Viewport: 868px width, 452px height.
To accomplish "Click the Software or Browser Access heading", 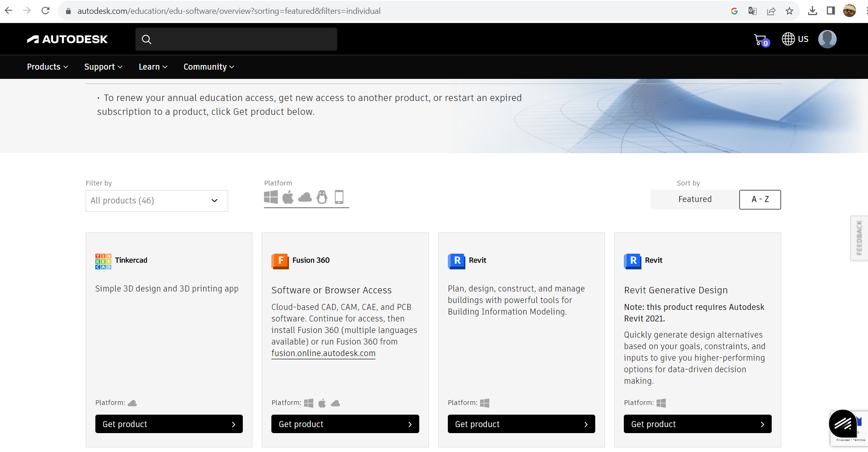I will tap(331, 290).
